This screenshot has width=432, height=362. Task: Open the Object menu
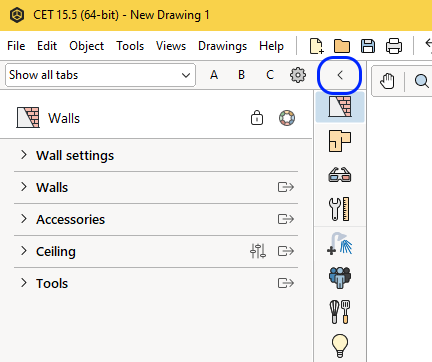pos(87,46)
